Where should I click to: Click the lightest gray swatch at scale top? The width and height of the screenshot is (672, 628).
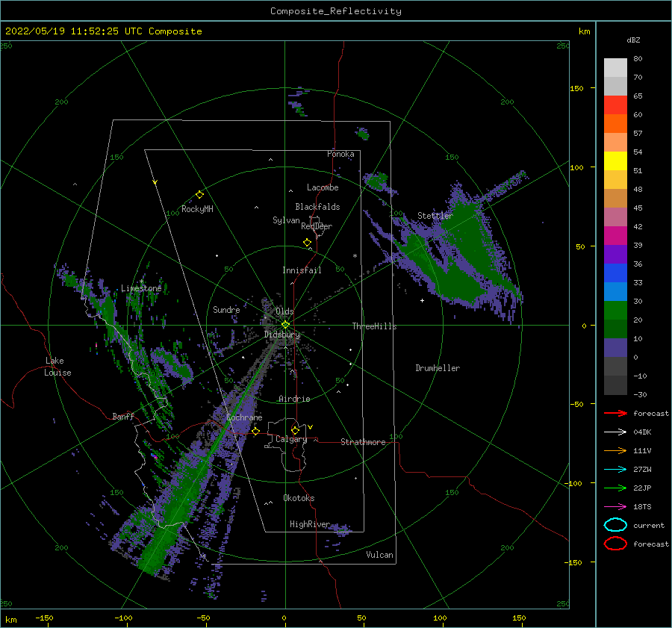pyautogui.click(x=615, y=68)
